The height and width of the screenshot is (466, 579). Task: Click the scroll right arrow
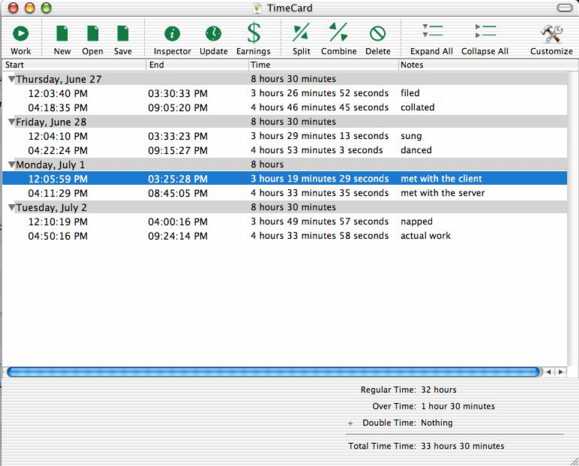coord(561,372)
